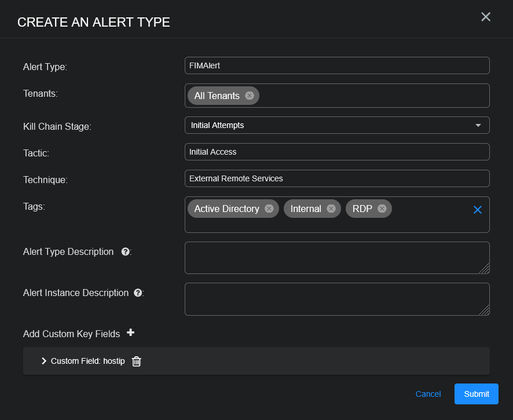Remove the Internal tag
This screenshot has width=513, height=420.
[x=331, y=209]
